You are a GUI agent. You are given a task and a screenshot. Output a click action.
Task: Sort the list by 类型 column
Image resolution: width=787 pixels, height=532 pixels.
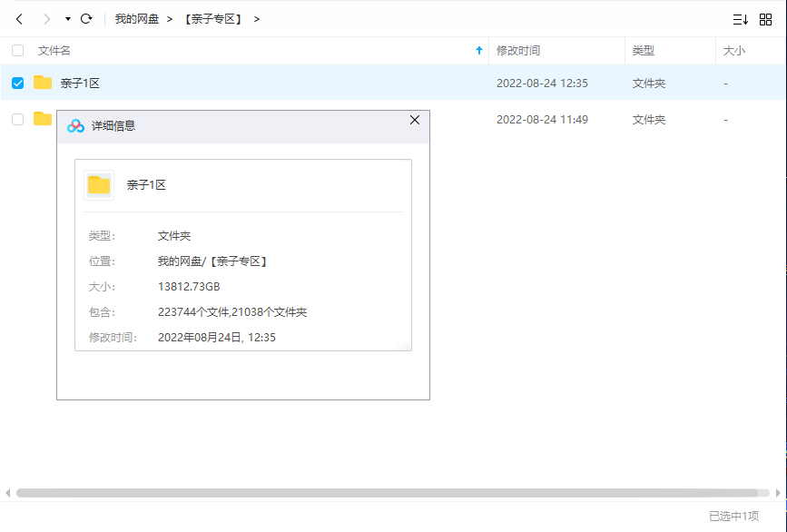[x=644, y=51]
